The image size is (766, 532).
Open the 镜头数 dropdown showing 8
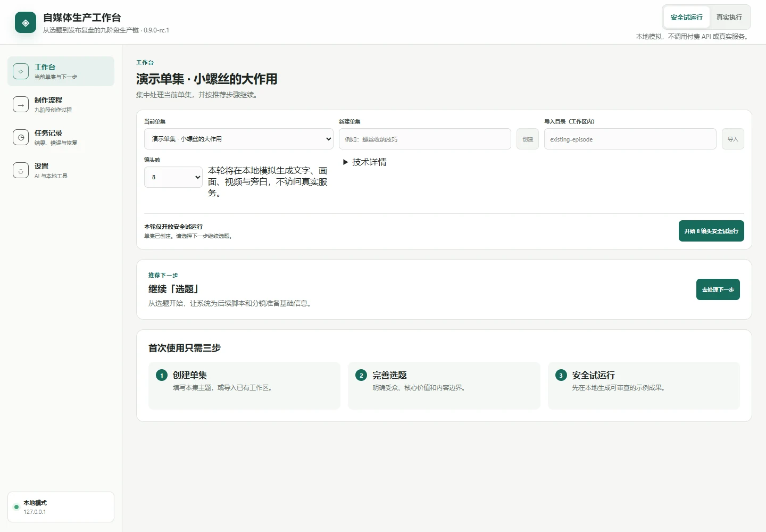(x=173, y=177)
